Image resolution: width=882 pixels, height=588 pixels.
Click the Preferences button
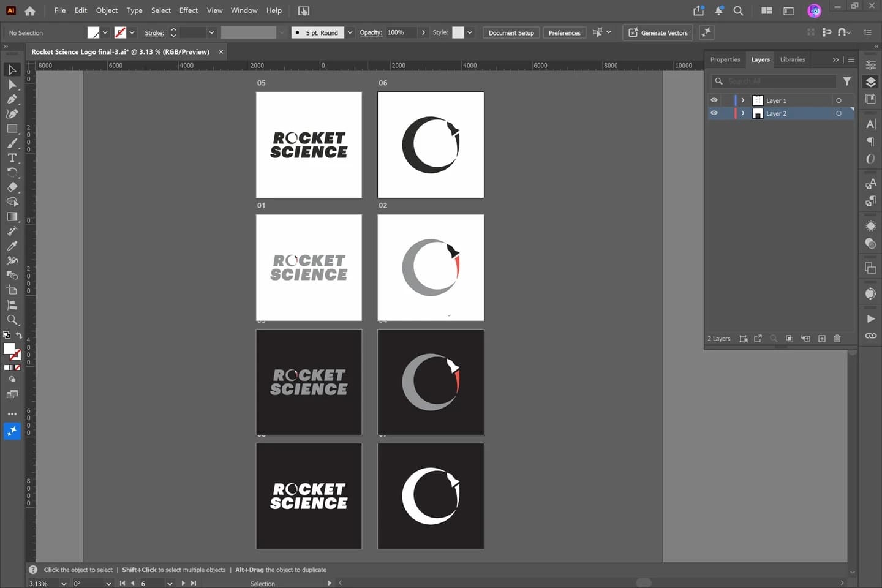pyautogui.click(x=564, y=32)
